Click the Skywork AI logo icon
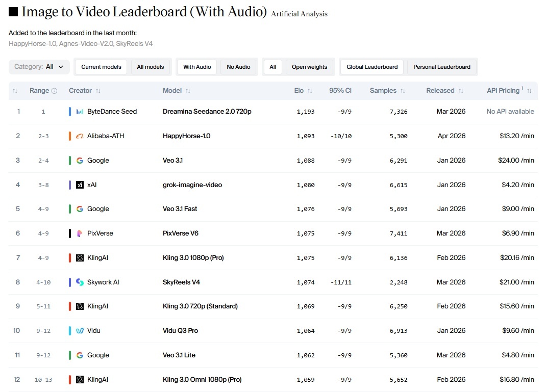Viewport: 546px width, 392px height. [x=80, y=282]
